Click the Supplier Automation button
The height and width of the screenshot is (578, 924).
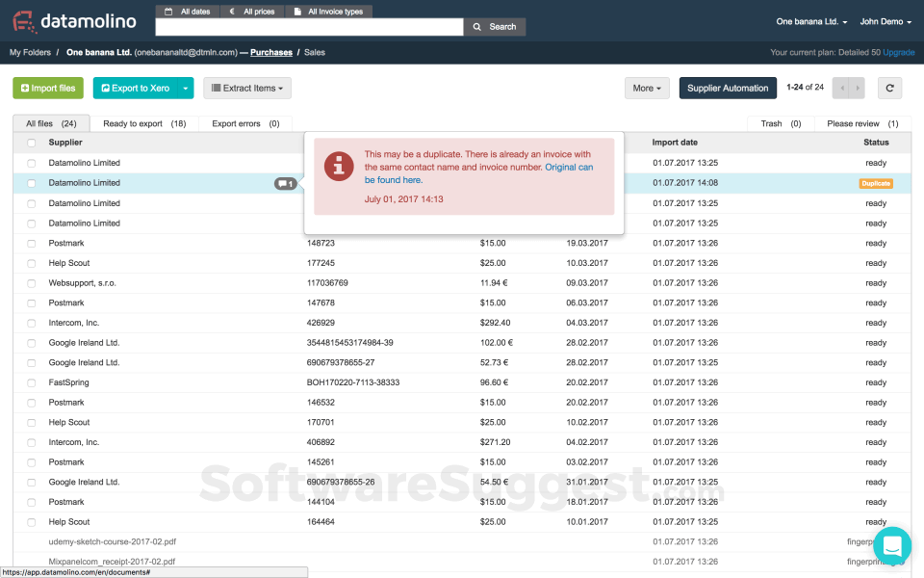click(728, 88)
